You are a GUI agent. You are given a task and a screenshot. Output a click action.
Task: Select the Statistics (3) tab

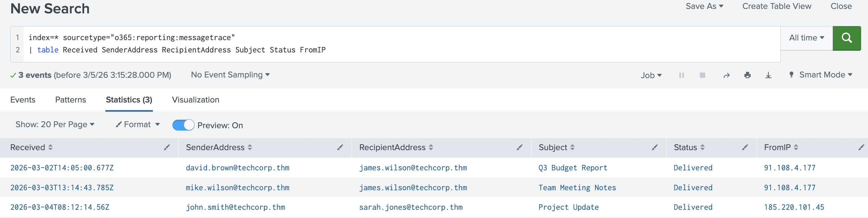tap(129, 100)
